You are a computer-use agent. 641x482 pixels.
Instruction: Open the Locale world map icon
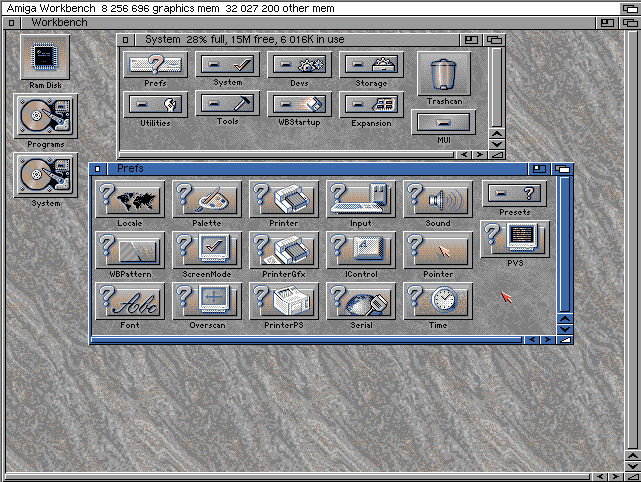(x=130, y=199)
